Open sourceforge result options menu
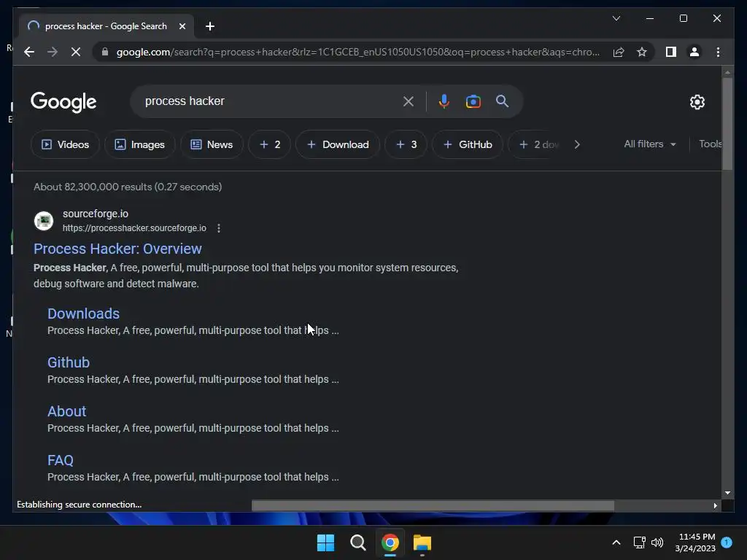This screenshot has width=747, height=560. (x=219, y=228)
